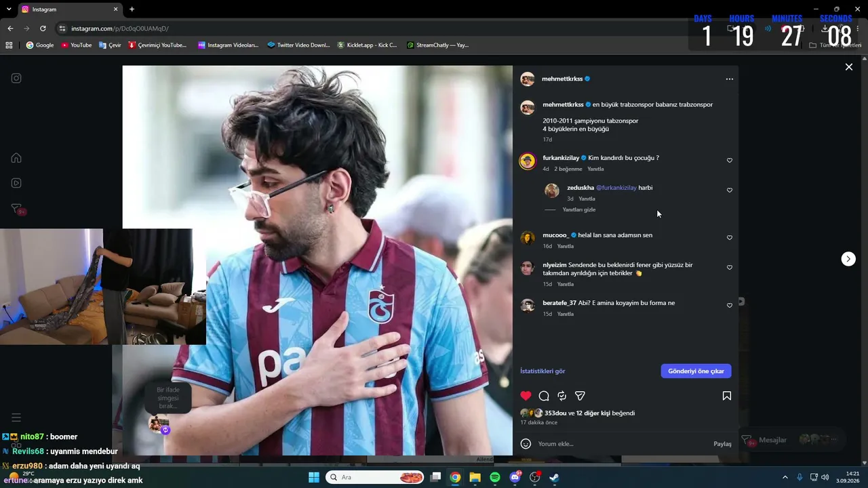The width and height of the screenshot is (868, 488).
Task: Like zeduskha's reply
Action: [730, 190]
